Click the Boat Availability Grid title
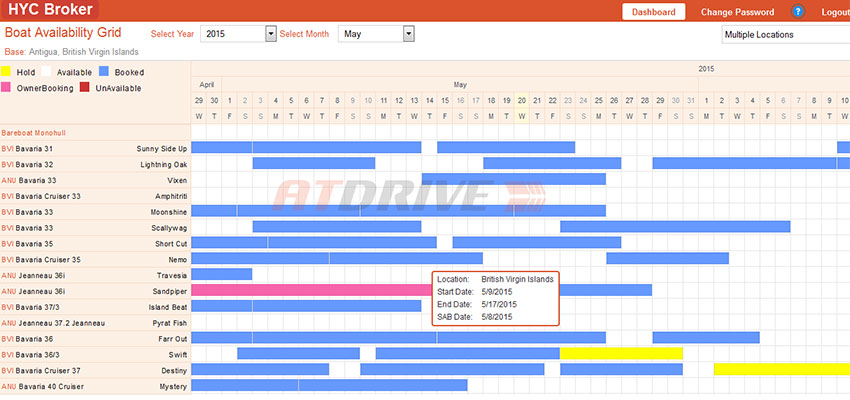This screenshot has height=400, width=850. pyautogui.click(x=63, y=33)
